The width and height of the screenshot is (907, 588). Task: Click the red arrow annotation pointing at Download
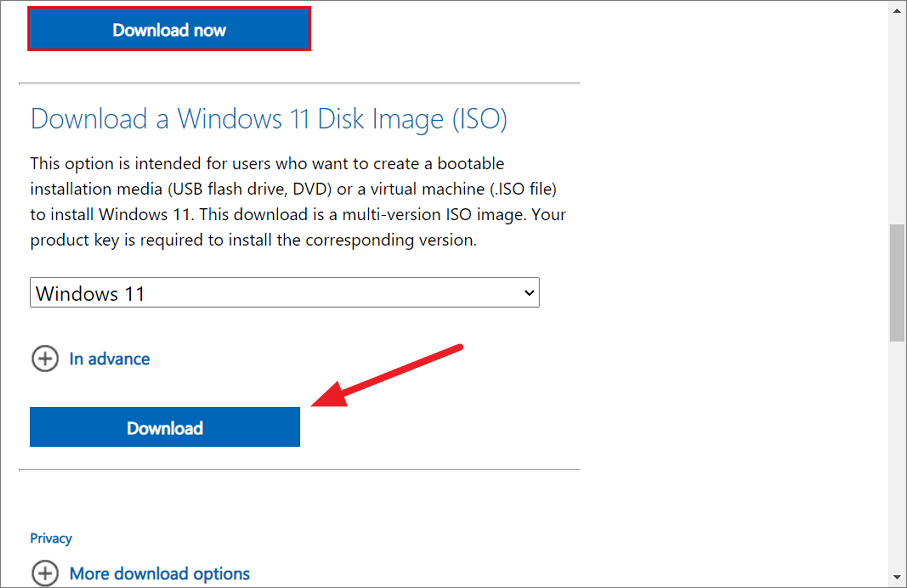386,376
